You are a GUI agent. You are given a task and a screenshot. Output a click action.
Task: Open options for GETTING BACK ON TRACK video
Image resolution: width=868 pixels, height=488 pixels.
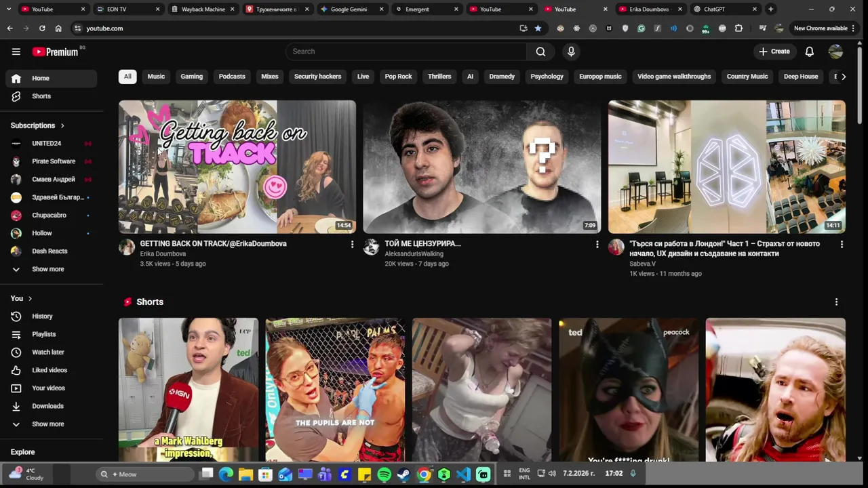click(x=352, y=244)
